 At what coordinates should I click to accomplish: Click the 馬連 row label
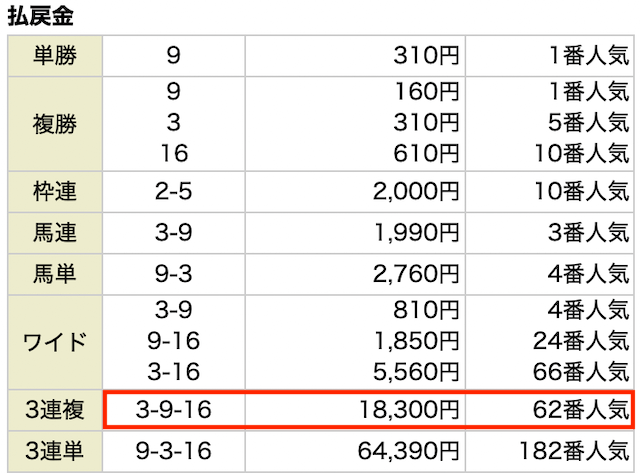point(55,233)
